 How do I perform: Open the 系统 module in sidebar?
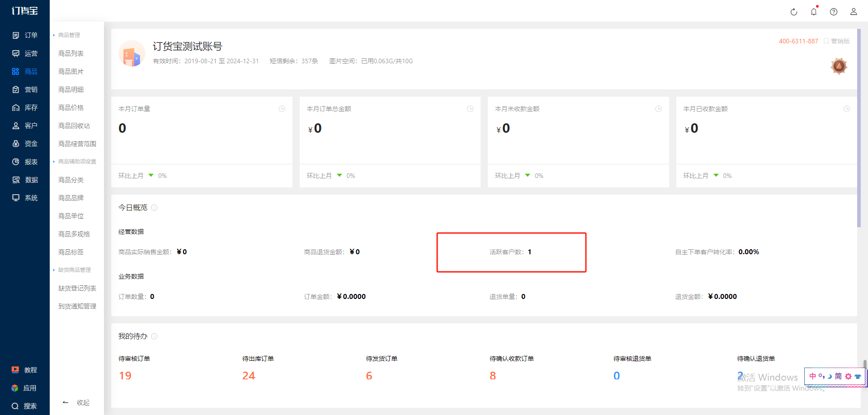[x=25, y=198]
